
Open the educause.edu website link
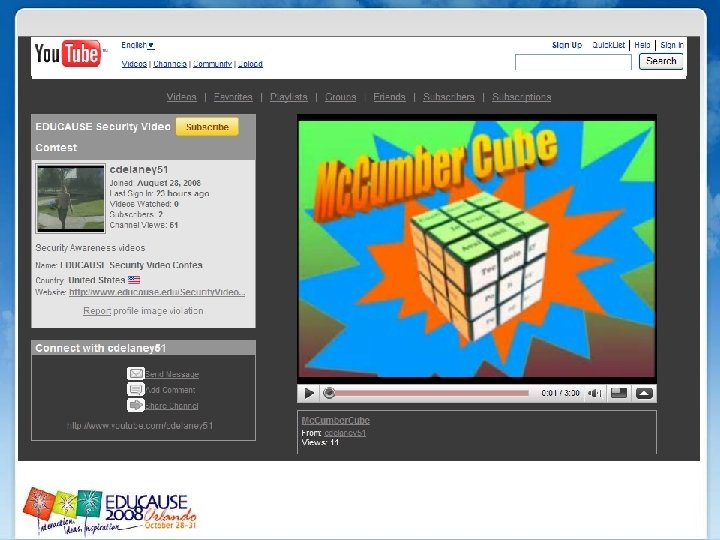[157, 292]
